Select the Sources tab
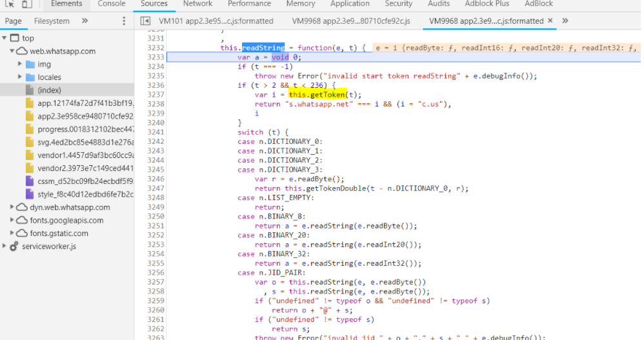 click(x=154, y=4)
